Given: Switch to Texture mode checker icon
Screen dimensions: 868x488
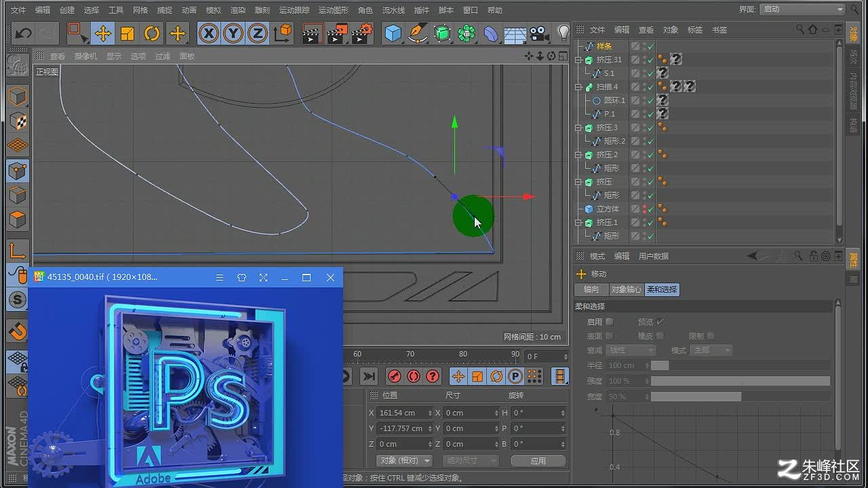Looking at the screenshot, I should (18, 121).
